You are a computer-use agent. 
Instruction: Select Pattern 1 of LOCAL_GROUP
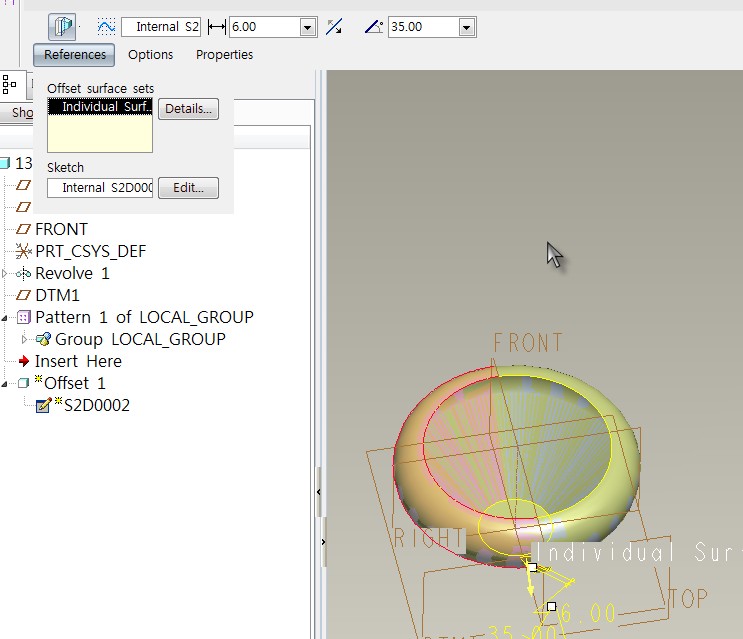click(x=145, y=317)
